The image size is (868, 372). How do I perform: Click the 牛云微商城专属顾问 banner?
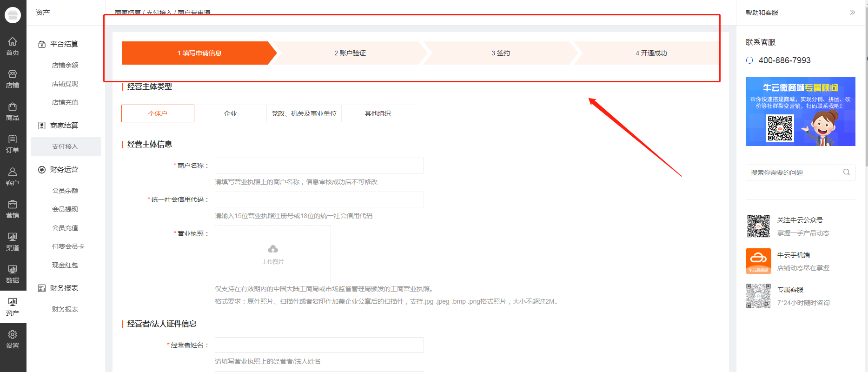(801, 112)
